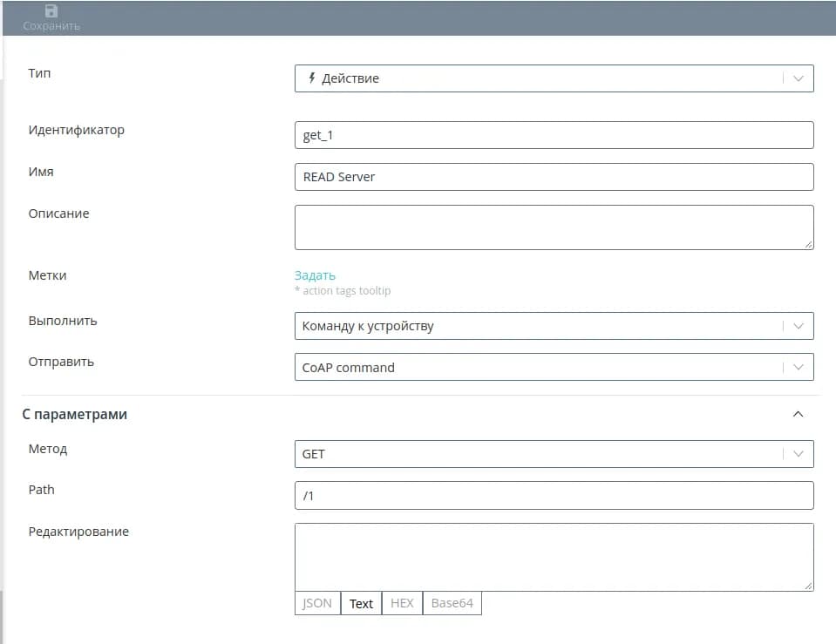Collapse the С параметрами section chevron
The width and height of the screenshot is (836, 644).
(798, 415)
